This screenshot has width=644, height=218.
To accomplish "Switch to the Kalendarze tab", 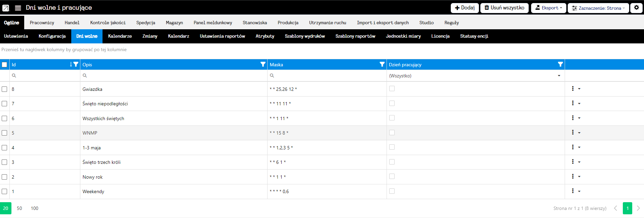I will [120, 36].
